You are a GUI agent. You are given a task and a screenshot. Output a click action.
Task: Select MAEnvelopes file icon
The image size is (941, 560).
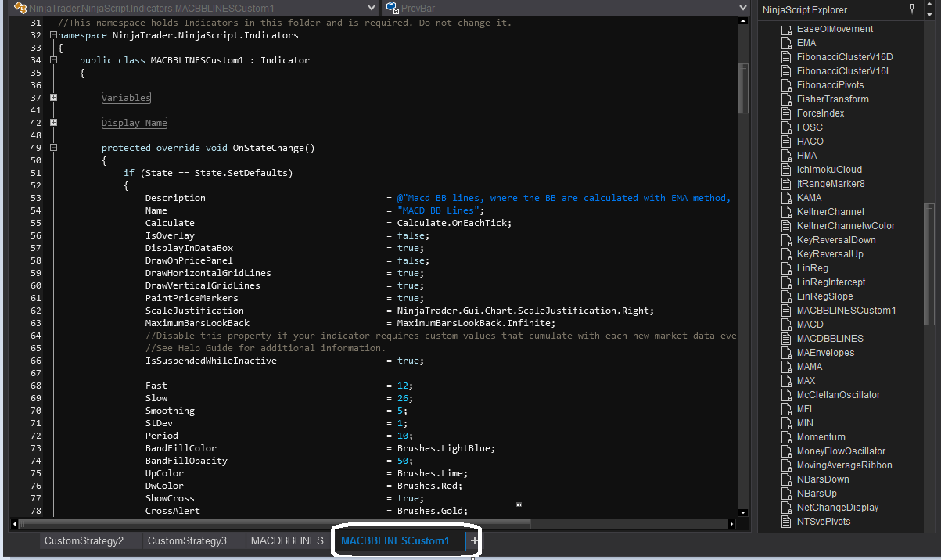[x=787, y=353]
